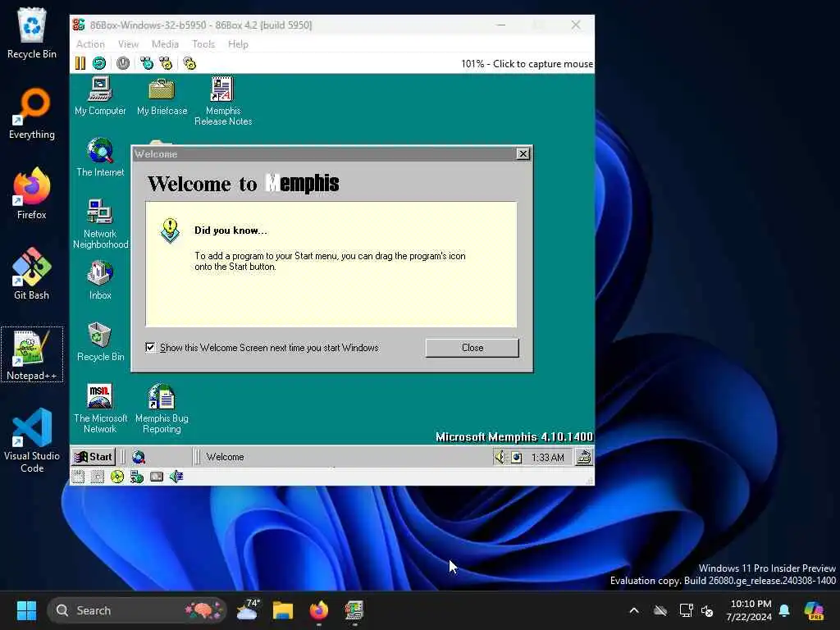This screenshot has width=840, height=630.
Task: Open Visual Studio Code desktop shortcut
Action: 32,441
